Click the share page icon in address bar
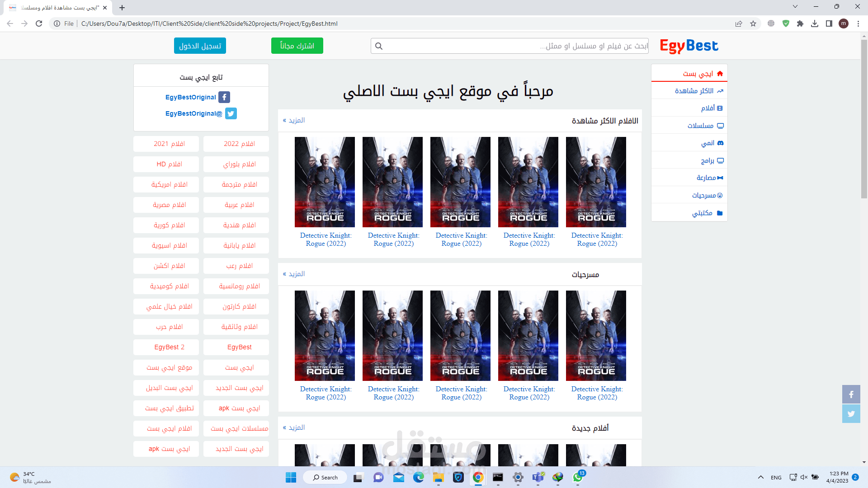 tap(739, 23)
